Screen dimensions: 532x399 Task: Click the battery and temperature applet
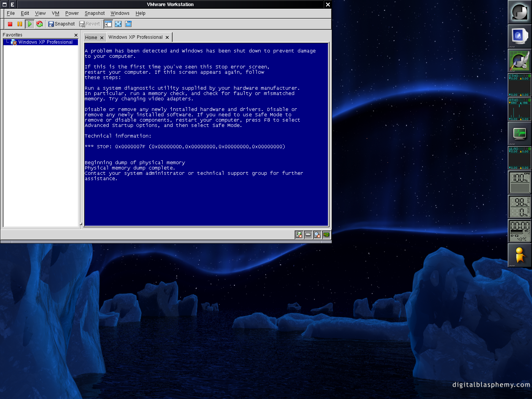tap(520, 231)
